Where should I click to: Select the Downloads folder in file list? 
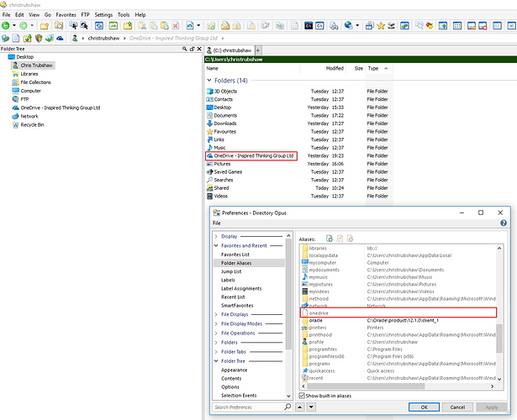(225, 123)
